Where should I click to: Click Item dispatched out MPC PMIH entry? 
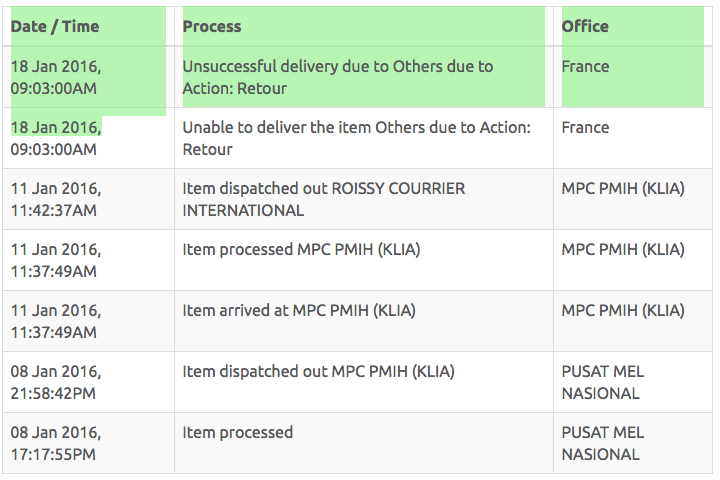coord(319,372)
